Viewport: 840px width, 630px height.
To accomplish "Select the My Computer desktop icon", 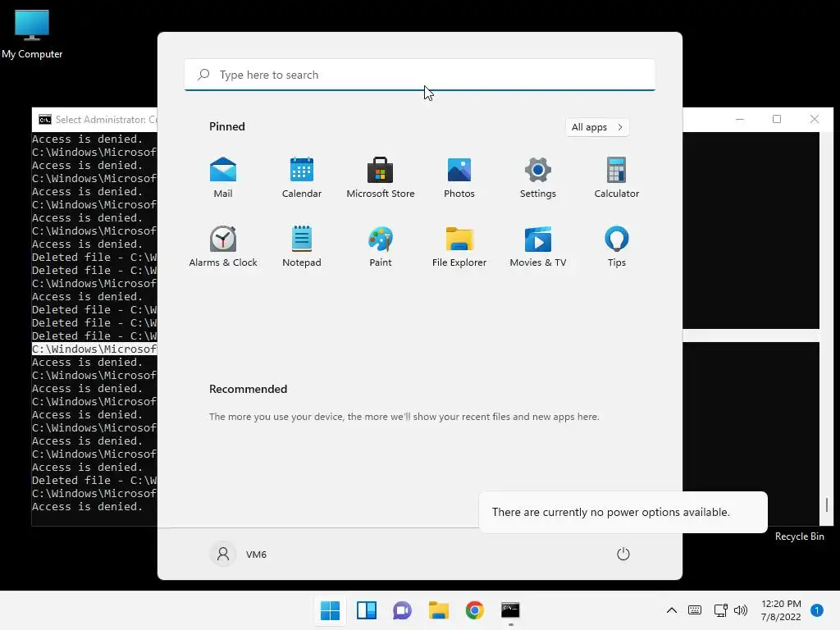I will pyautogui.click(x=32, y=34).
